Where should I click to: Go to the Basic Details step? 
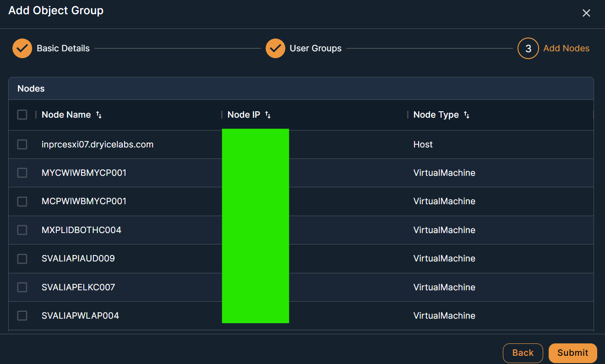click(63, 48)
